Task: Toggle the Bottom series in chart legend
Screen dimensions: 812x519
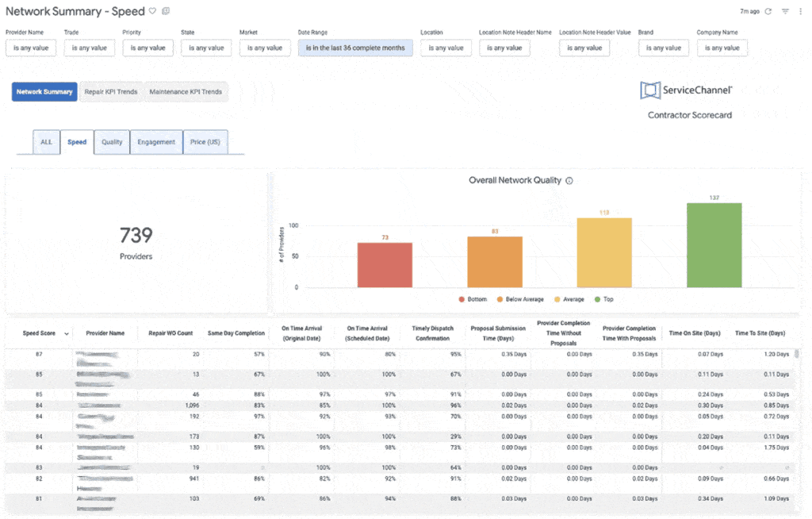Action: [474, 299]
